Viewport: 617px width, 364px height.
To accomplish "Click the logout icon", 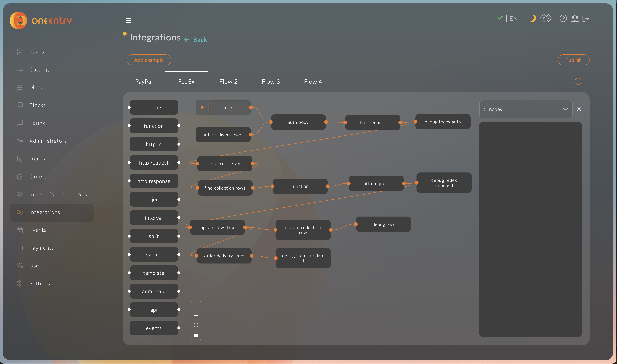I will pyautogui.click(x=586, y=18).
